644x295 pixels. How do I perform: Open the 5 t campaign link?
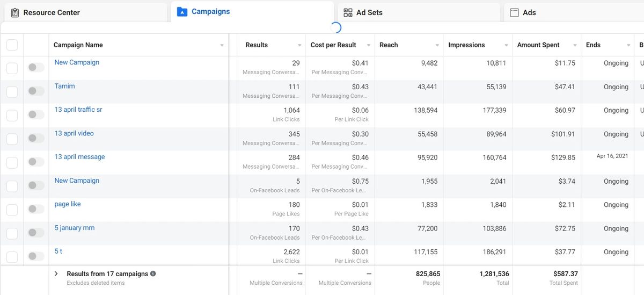(58, 251)
